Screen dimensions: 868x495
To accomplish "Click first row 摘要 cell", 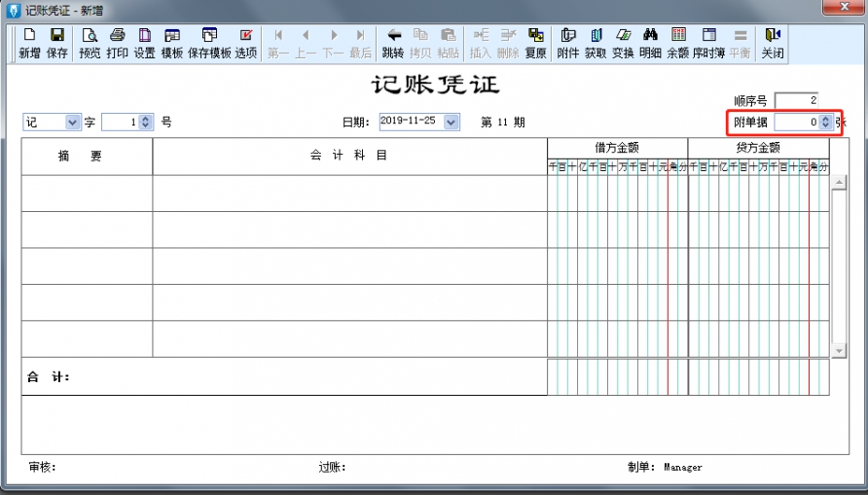I will [x=87, y=193].
